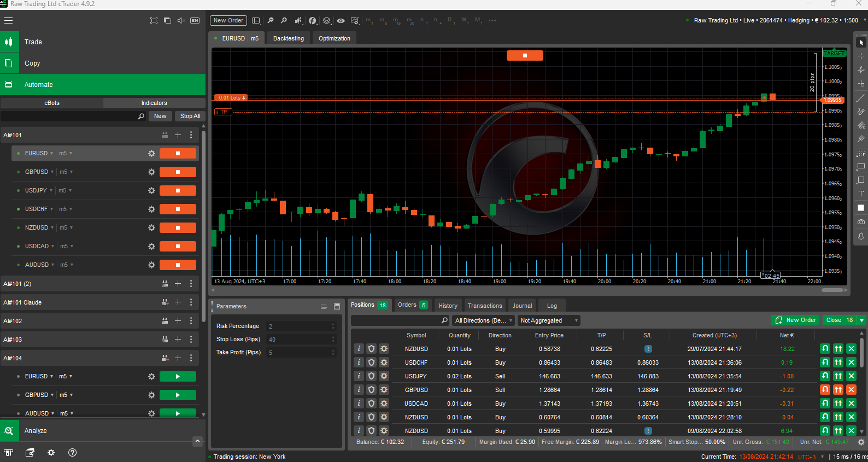Open the Journal tab
The width and height of the screenshot is (868, 462).
click(522, 306)
